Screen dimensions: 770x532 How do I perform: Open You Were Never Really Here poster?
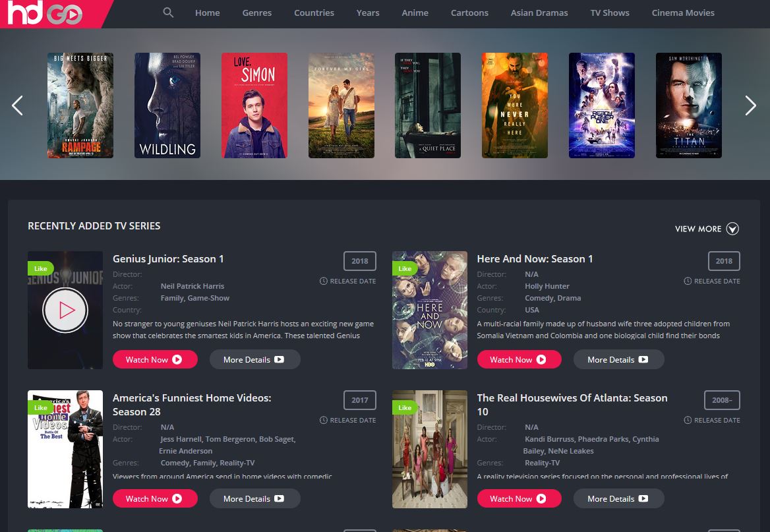coord(515,105)
